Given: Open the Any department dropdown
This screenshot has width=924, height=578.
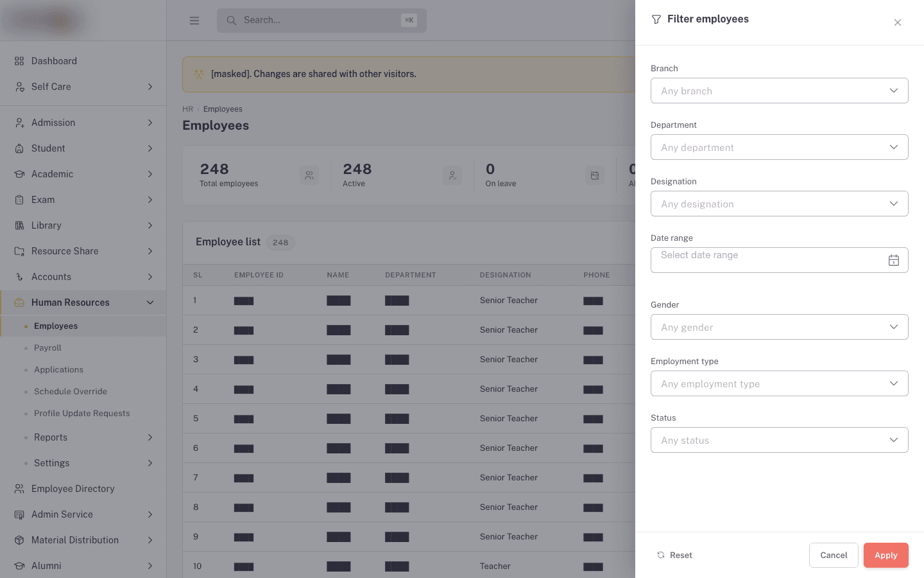Looking at the screenshot, I should click(x=780, y=147).
